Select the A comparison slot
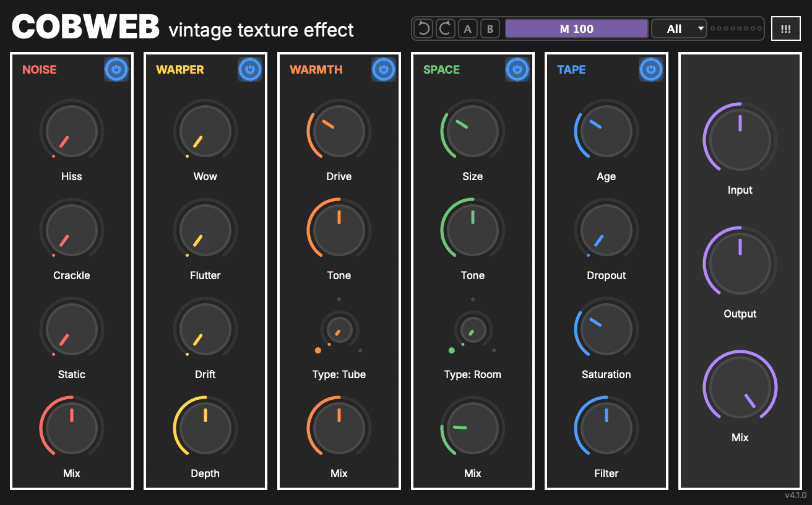The image size is (812, 505). tap(468, 28)
